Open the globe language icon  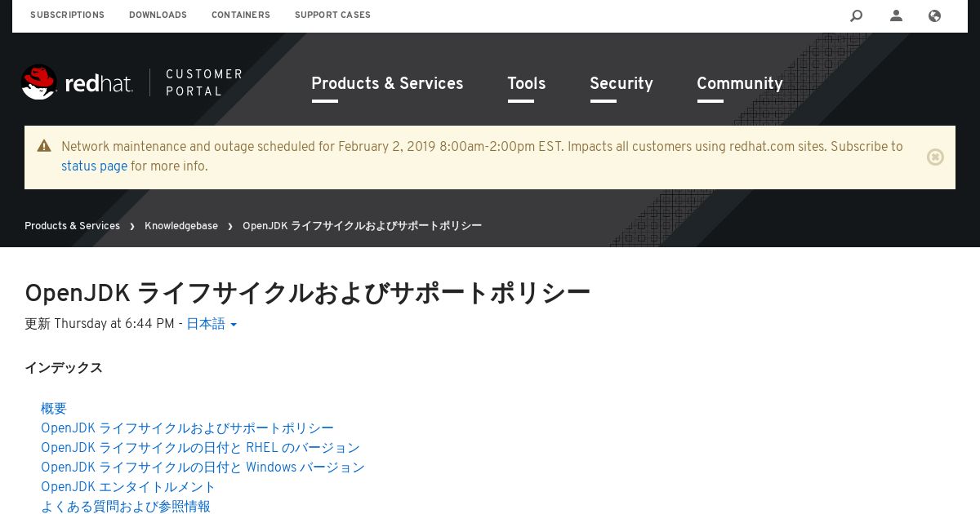point(935,16)
